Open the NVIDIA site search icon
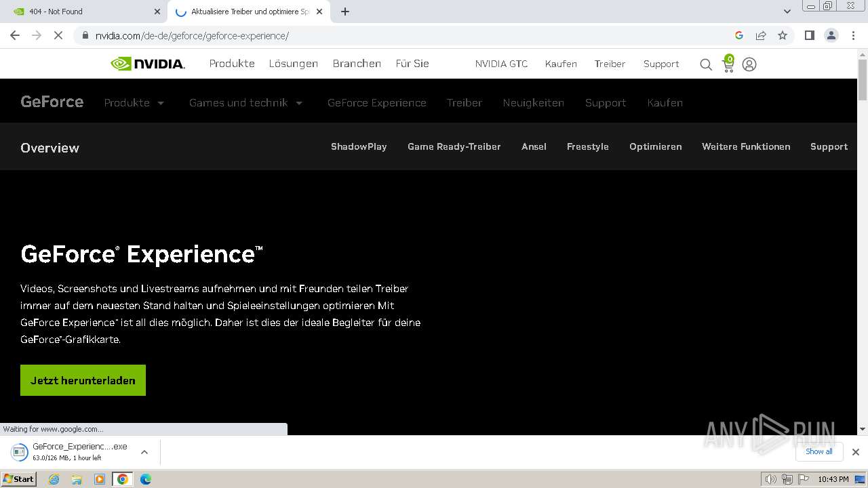 pyautogui.click(x=706, y=64)
